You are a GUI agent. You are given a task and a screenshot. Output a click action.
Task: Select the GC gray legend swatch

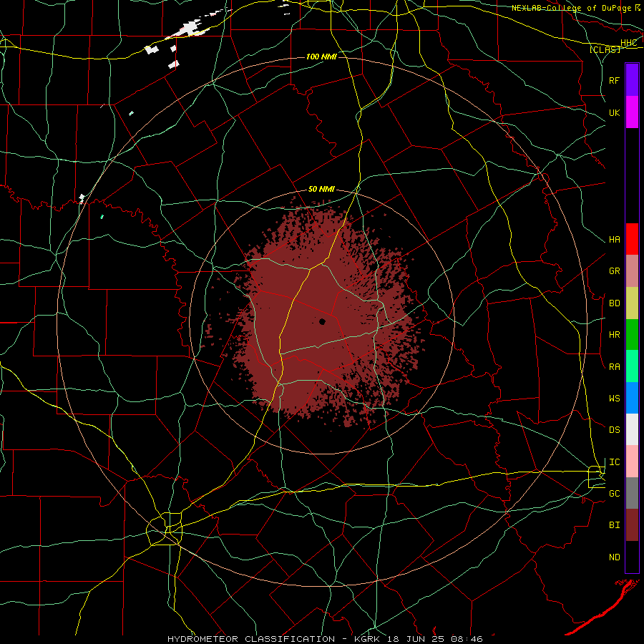tap(632, 493)
